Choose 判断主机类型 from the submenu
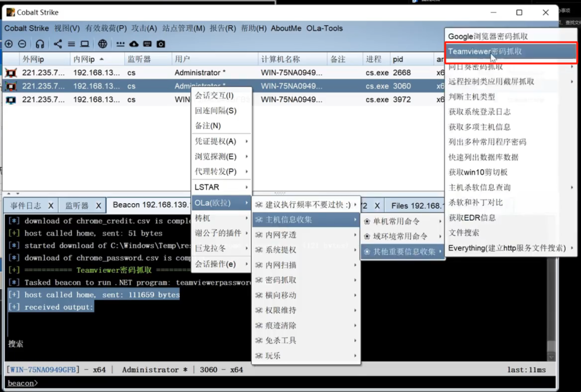The height and width of the screenshot is (392, 581). [x=511, y=97]
